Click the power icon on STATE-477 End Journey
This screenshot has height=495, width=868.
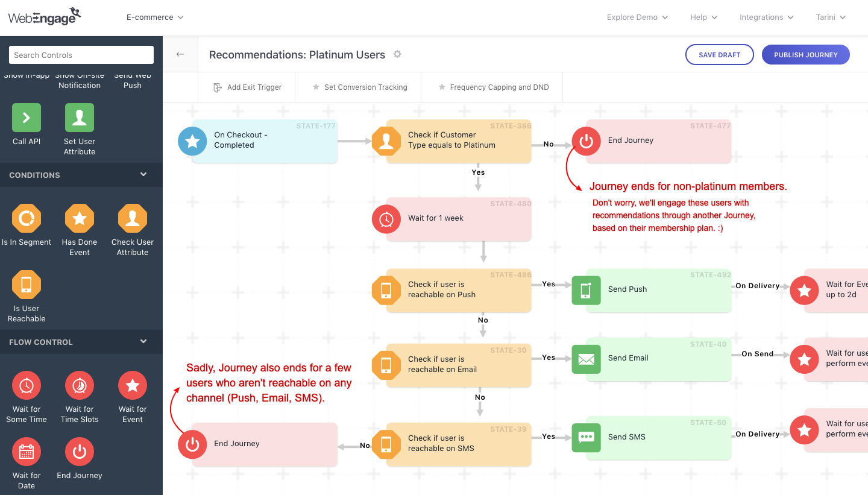click(x=587, y=141)
